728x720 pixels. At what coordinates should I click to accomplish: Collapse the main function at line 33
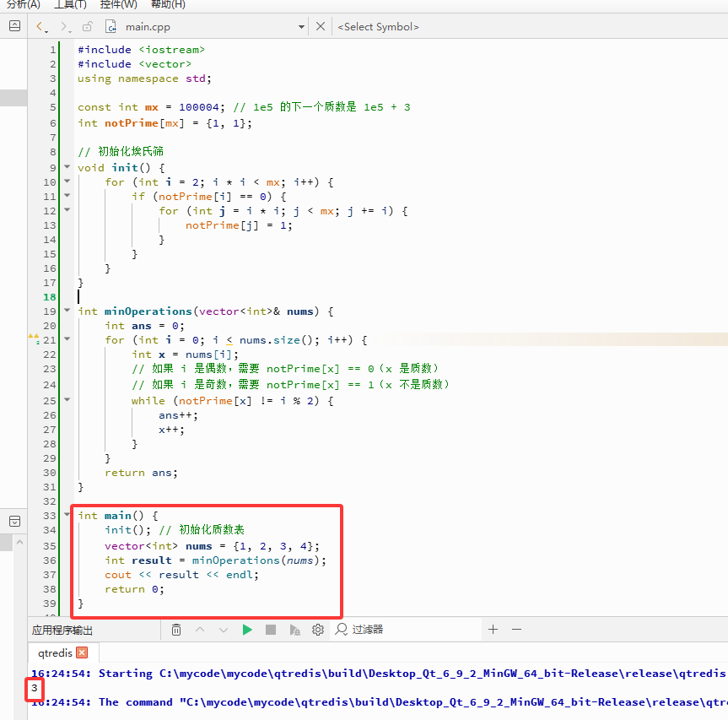pos(67,514)
